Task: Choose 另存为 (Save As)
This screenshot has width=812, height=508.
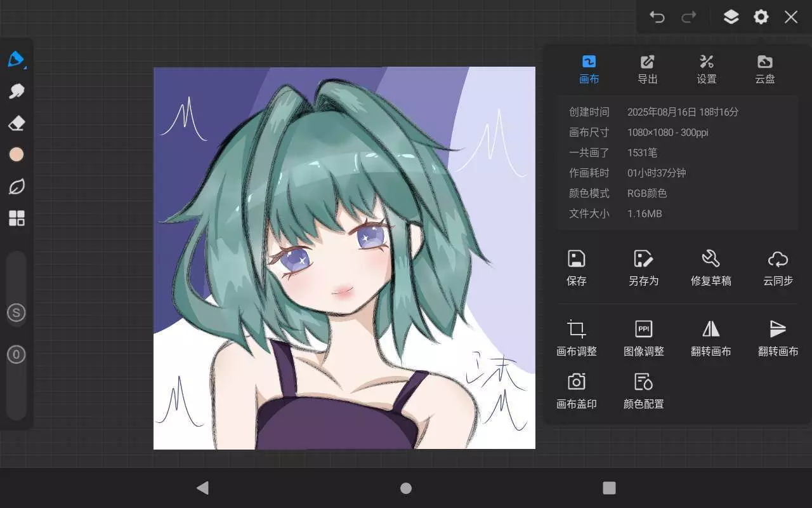Action: 643,267
